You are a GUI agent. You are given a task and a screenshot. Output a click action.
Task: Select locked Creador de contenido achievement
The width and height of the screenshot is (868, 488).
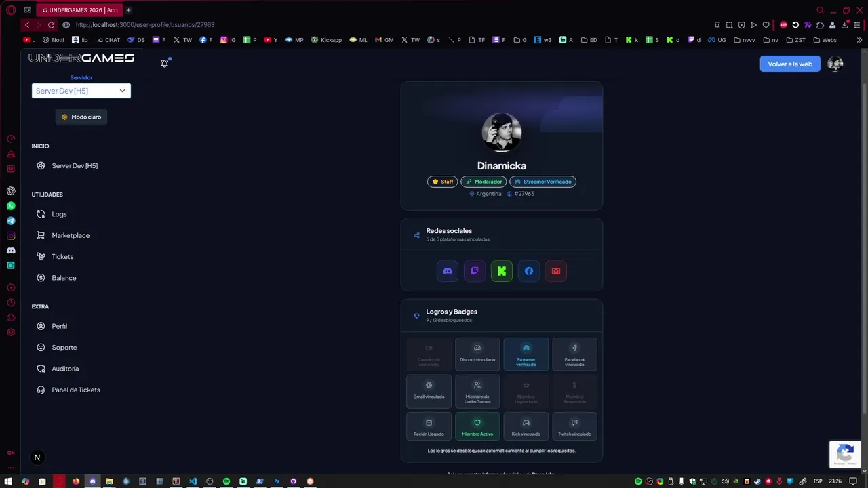pyautogui.click(x=429, y=354)
